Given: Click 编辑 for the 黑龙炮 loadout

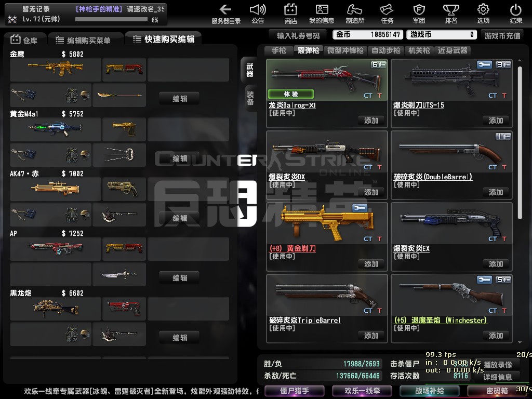Looking at the screenshot, I should pyautogui.click(x=179, y=338).
